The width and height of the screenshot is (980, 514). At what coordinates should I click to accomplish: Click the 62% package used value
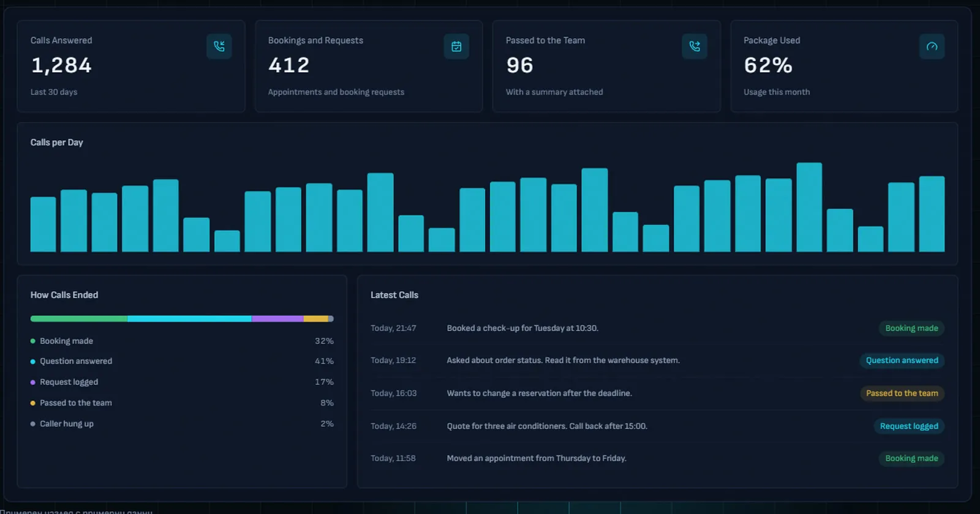pos(768,65)
